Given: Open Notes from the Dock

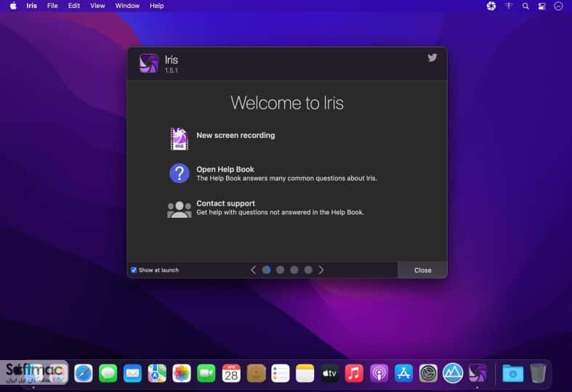Looking at the screenshot, I should click(305, 373).
